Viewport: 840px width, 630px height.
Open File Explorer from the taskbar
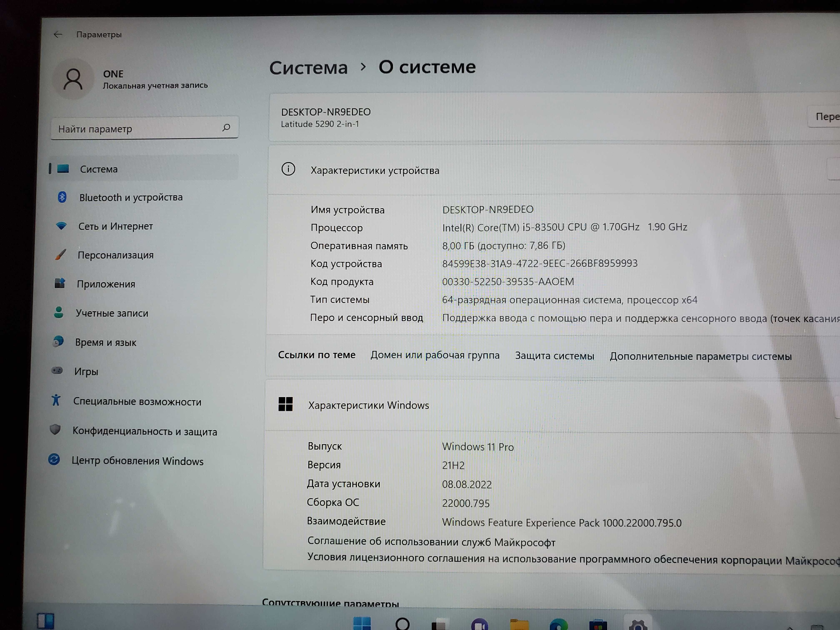point(520,624)
